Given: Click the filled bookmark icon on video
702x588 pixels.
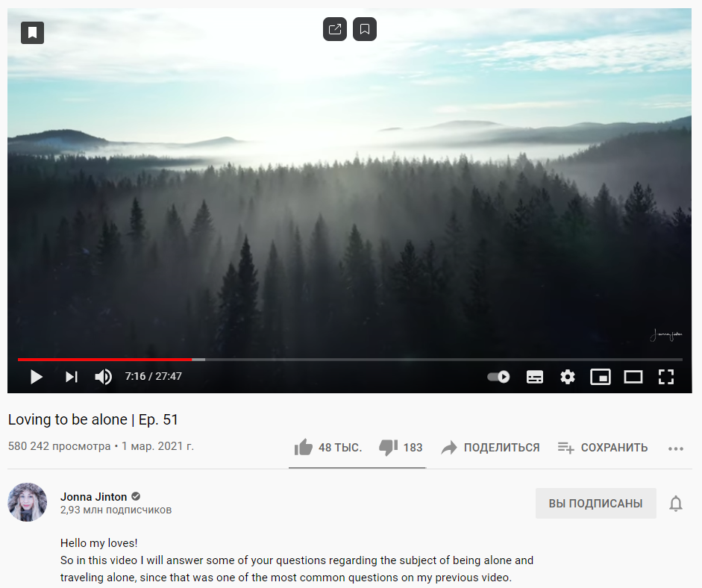Looking at the screenshot, I should (x=32, y=33).
